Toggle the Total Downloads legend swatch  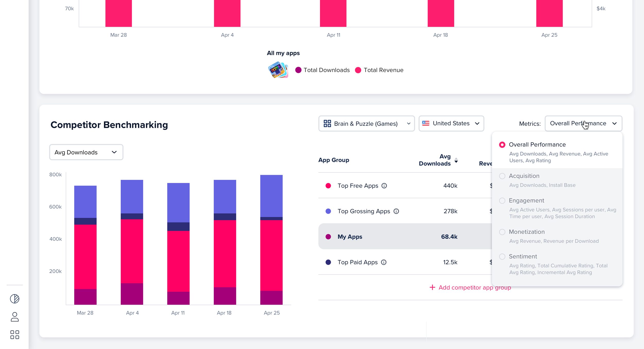point(298,70)
